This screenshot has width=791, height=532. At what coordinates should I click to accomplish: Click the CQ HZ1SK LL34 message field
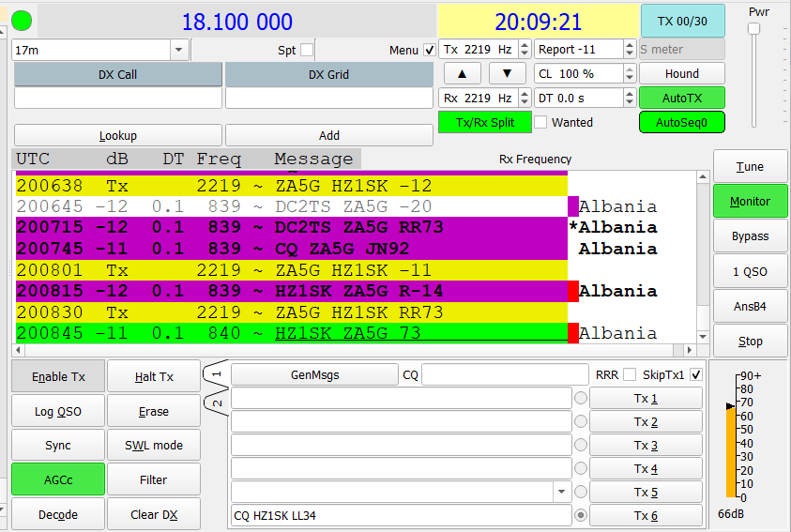[x=402, y=515]
